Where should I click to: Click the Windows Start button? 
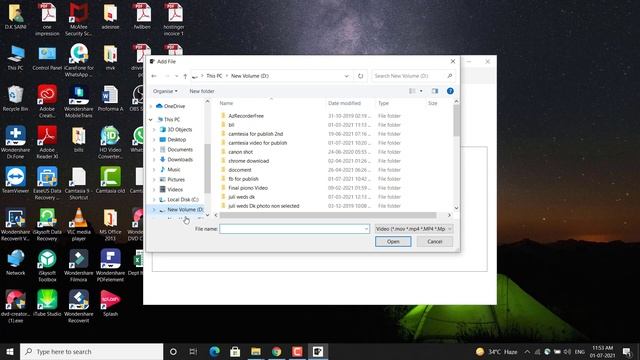click(x=10, y=351)
